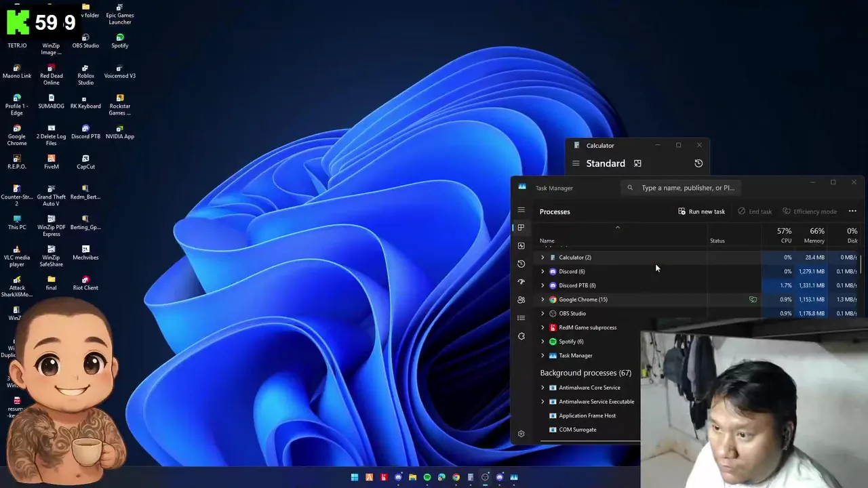Screen dimensions: 868x488
Task: Open NVIDIA App desktop shortcut
Action: 120,131
